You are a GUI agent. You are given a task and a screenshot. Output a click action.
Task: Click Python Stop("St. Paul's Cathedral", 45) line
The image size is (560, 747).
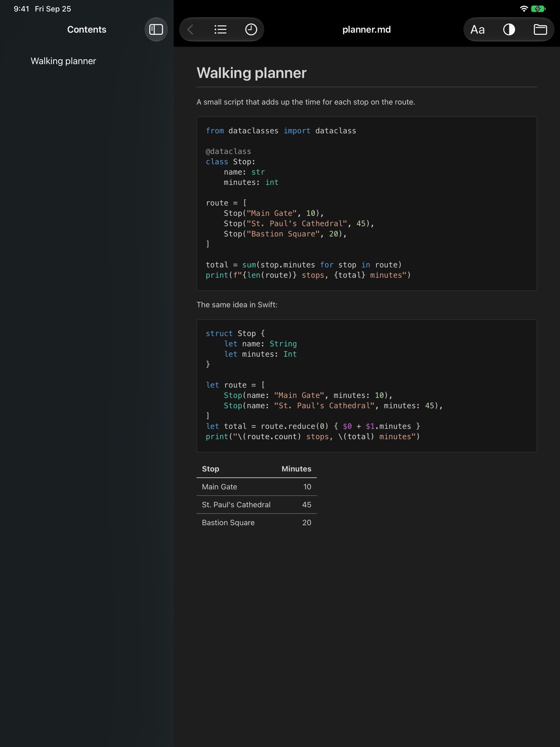[x=299, y=224]
